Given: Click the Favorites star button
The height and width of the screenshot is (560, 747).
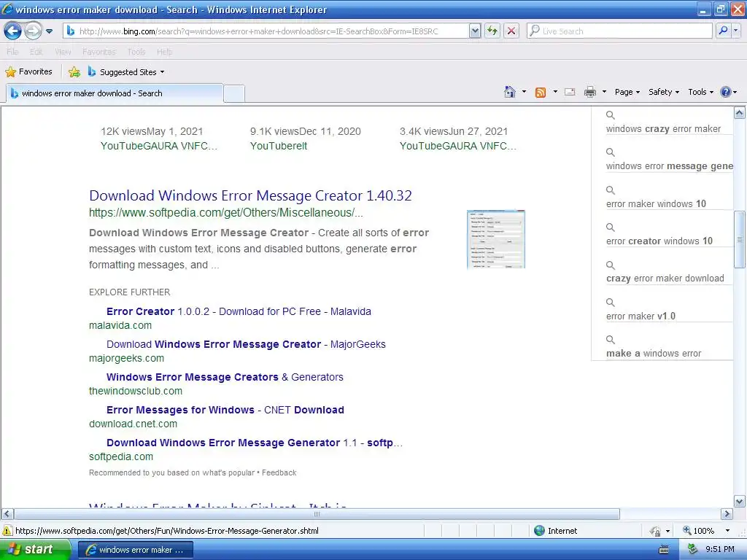Looking at the screenshot, I should [x=28, y=72].
